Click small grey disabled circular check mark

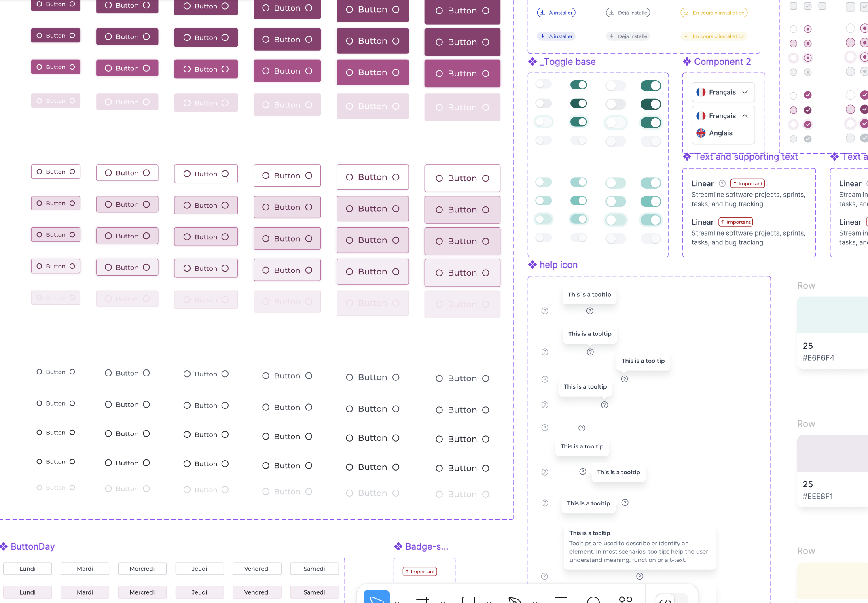pyautogui.click(x=808, y=139)
